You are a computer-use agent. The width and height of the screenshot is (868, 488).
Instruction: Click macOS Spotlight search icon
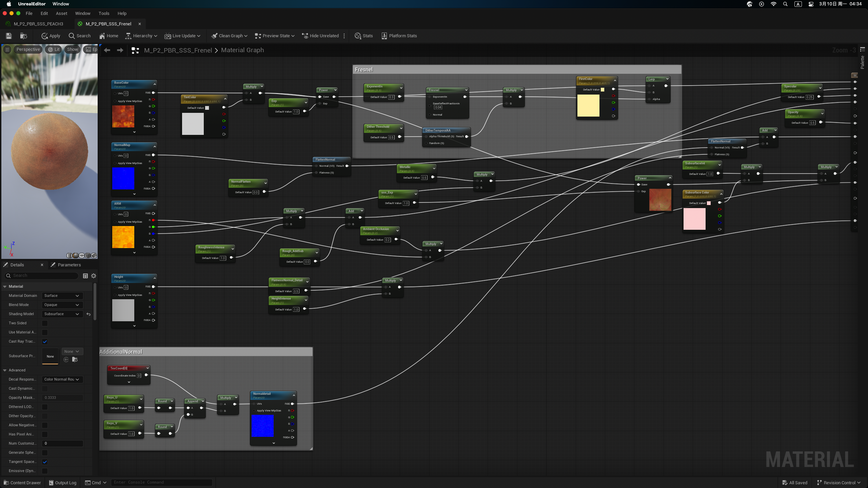[785, 4]
